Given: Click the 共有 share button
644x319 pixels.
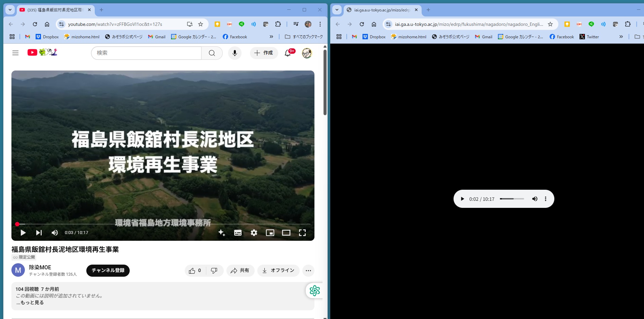Looking at the screenshot, I should click(x=240, y=271).
